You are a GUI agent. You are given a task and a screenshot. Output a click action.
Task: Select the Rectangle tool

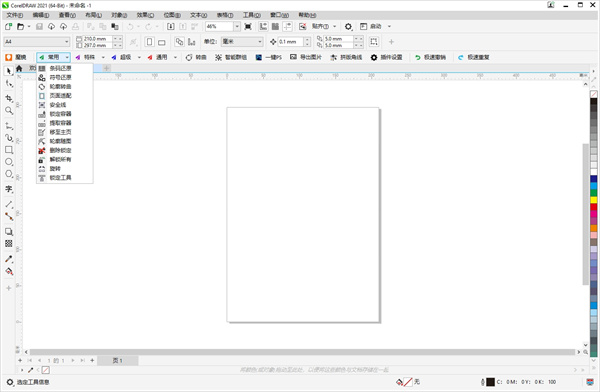tap(9, 150)
